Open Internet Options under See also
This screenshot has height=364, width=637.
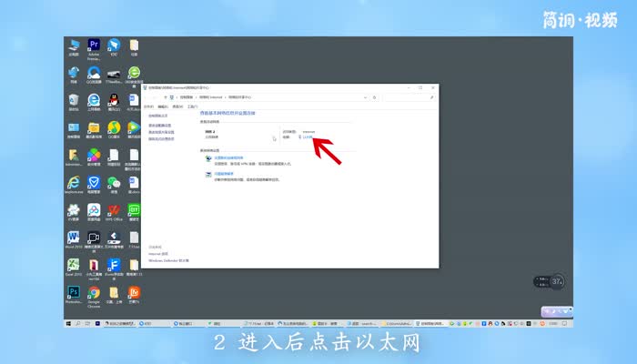(158, 254)
